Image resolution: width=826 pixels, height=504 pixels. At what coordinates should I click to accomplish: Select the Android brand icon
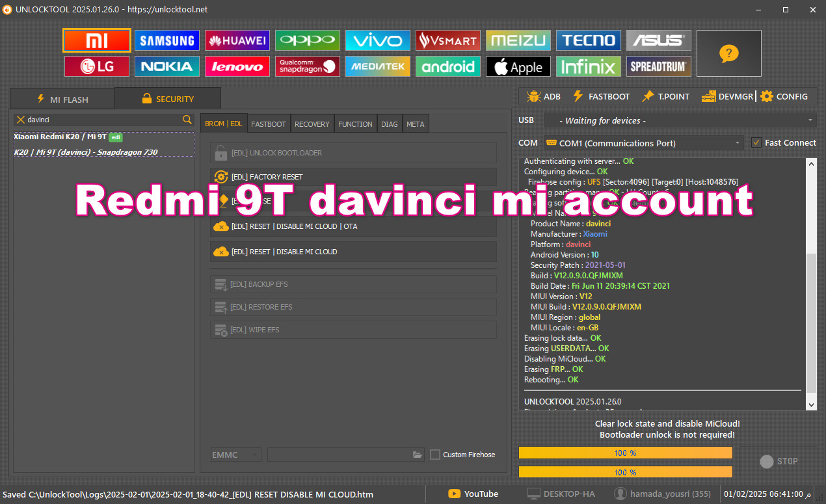pos(448,66)
